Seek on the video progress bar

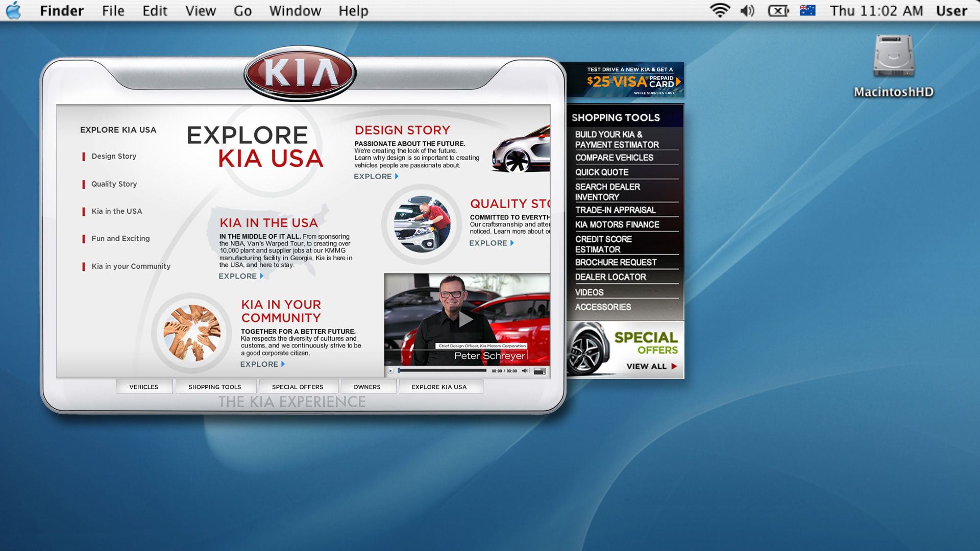click(442, 371)
